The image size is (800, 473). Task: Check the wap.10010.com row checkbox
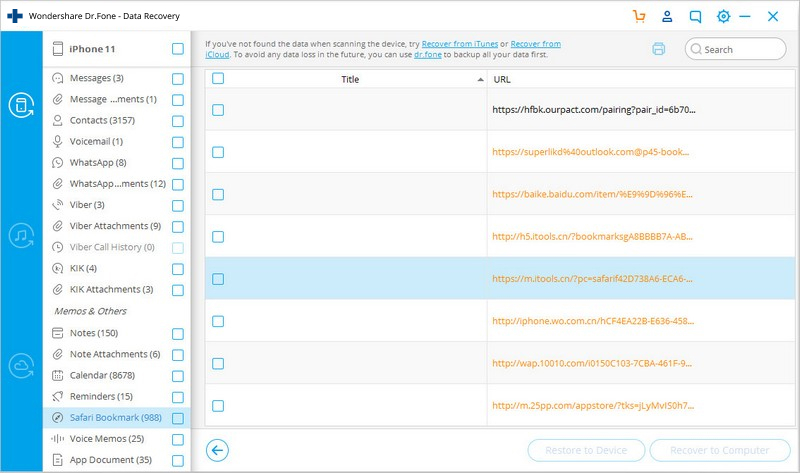tap(218, 364)
